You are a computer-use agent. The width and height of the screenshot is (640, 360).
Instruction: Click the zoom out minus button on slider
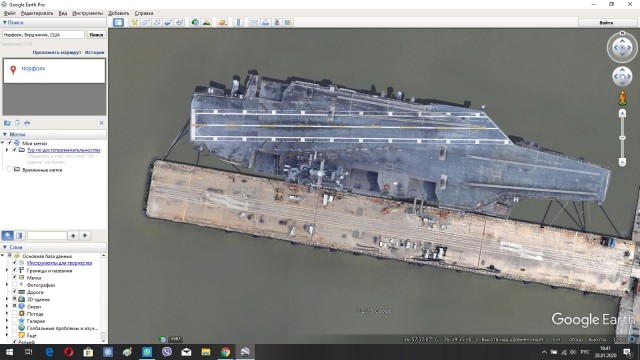tap(622, 162)
